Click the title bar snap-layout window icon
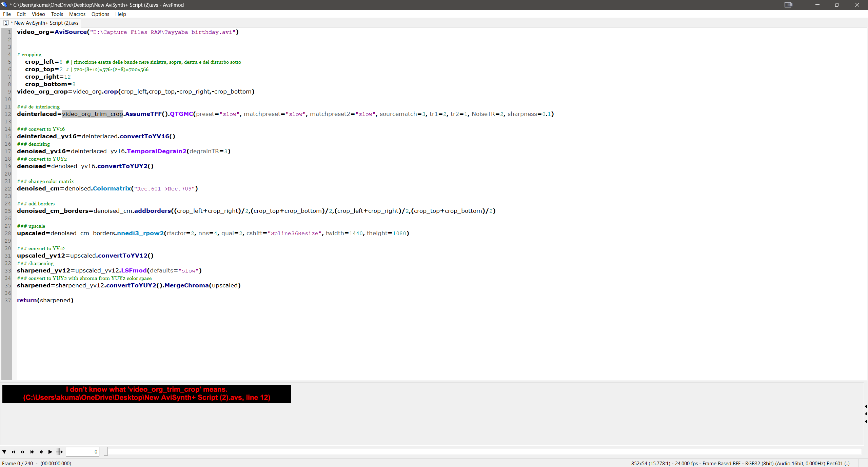 788,5
